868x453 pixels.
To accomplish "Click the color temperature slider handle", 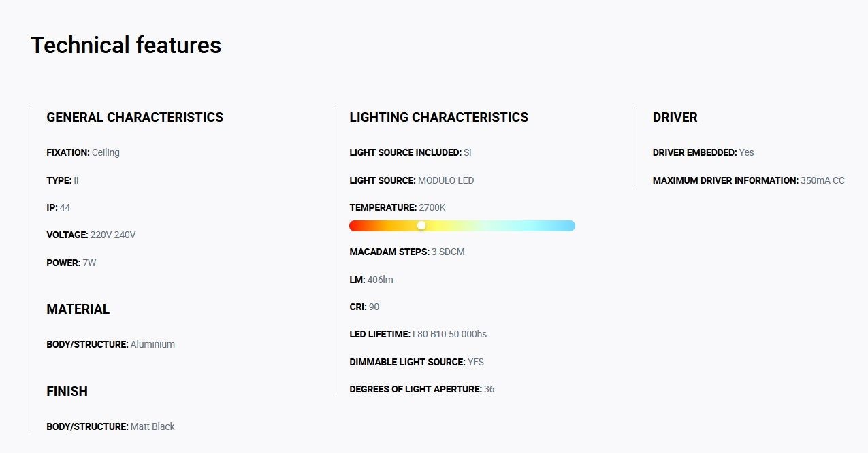I will click(x=421, y=225).
